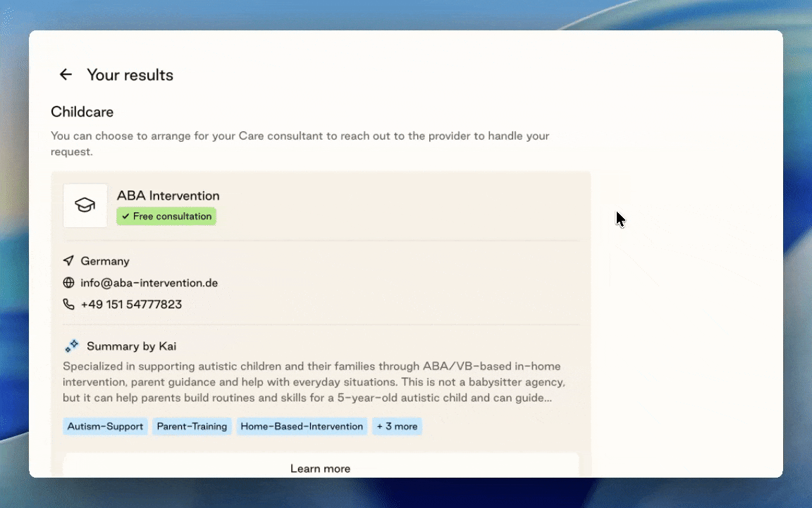The image size is (812, 508).
Task: Click the Childcare section heading
Action: (82, 112)
